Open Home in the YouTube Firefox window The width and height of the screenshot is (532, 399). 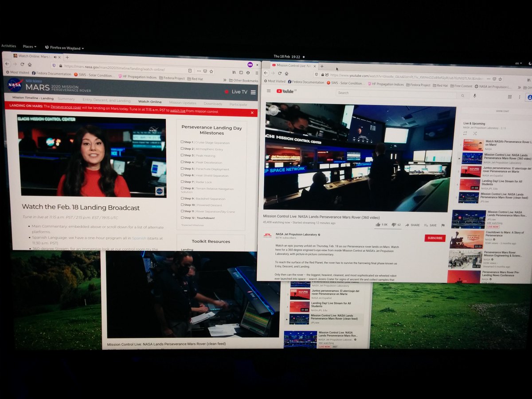pyautogui.click(x=286, y=74)
